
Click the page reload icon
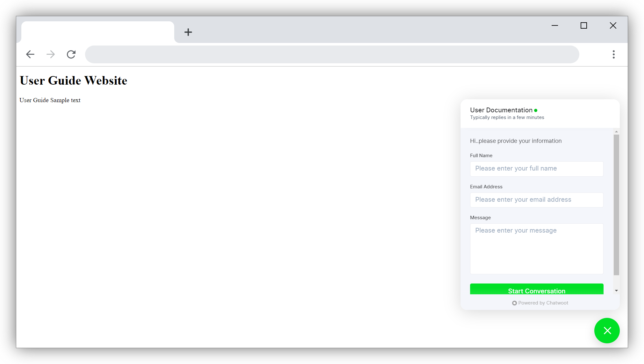click(x=71, y=54)
